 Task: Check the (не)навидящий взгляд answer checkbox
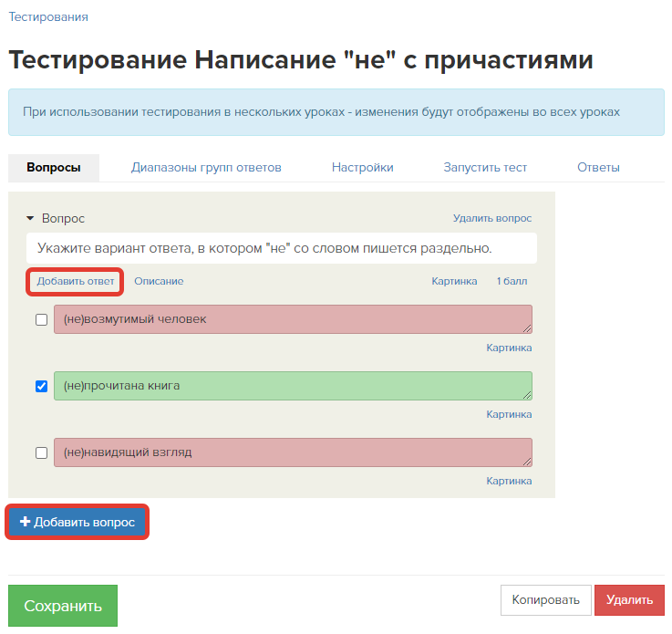[x=42, y=452]
